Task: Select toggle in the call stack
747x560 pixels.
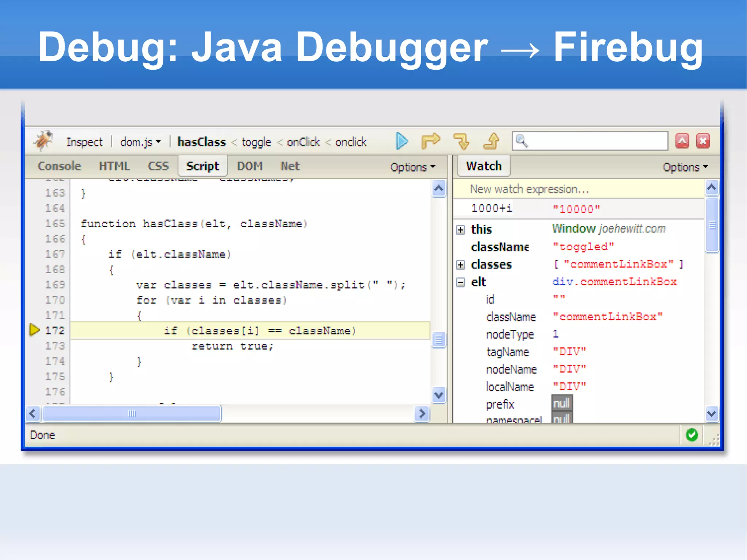Action: [x=256, y=142]
